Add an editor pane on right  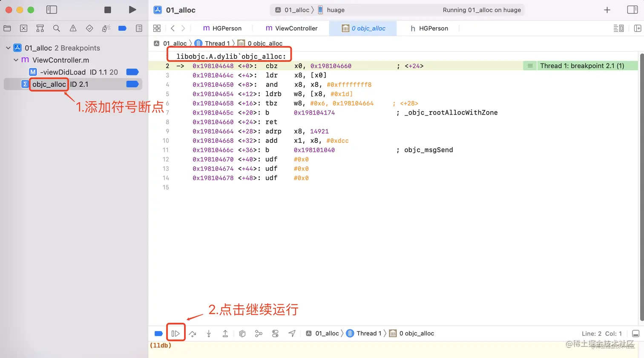tap(637, 28)
